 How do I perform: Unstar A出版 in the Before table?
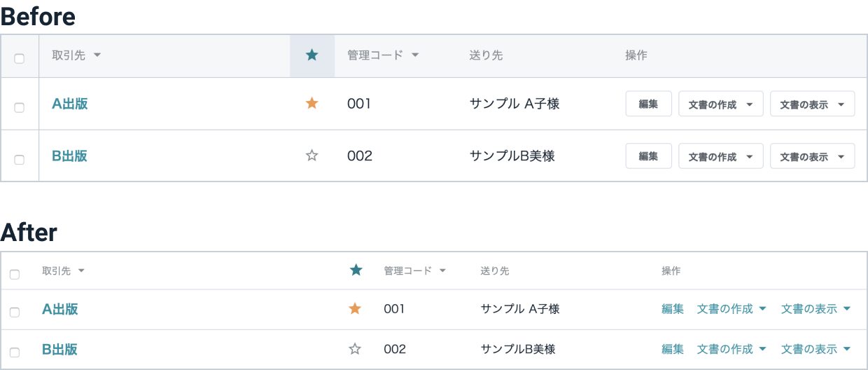point(312,104)
